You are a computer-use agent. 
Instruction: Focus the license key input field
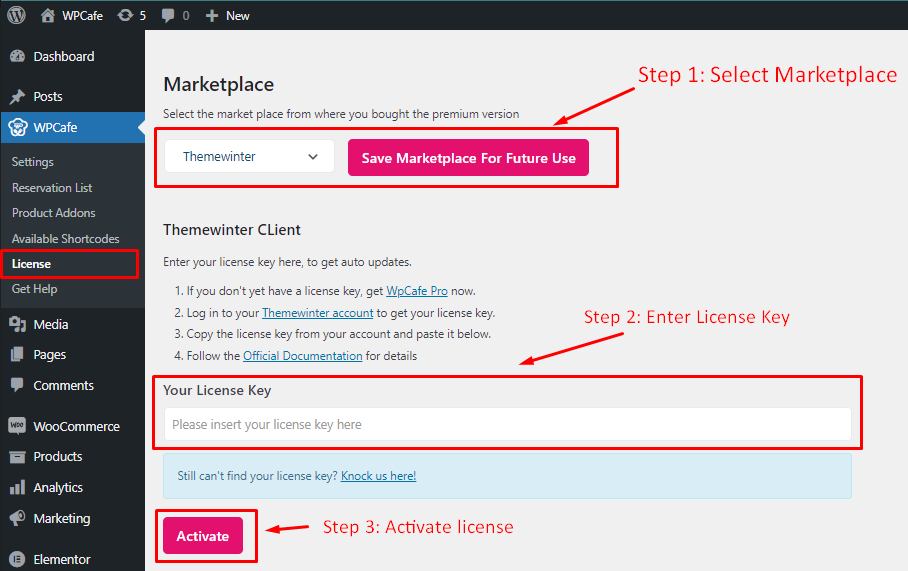click(x=508, y=424)
